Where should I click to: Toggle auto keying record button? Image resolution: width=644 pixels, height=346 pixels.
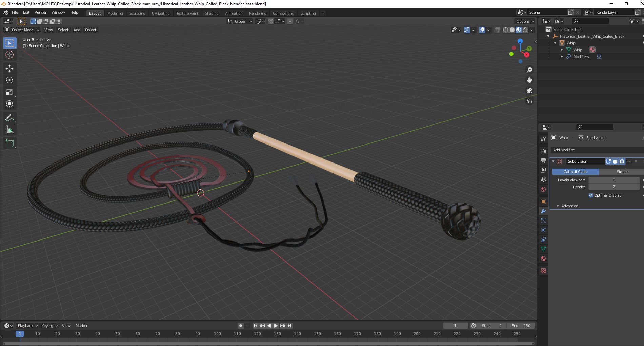(241, 326)
